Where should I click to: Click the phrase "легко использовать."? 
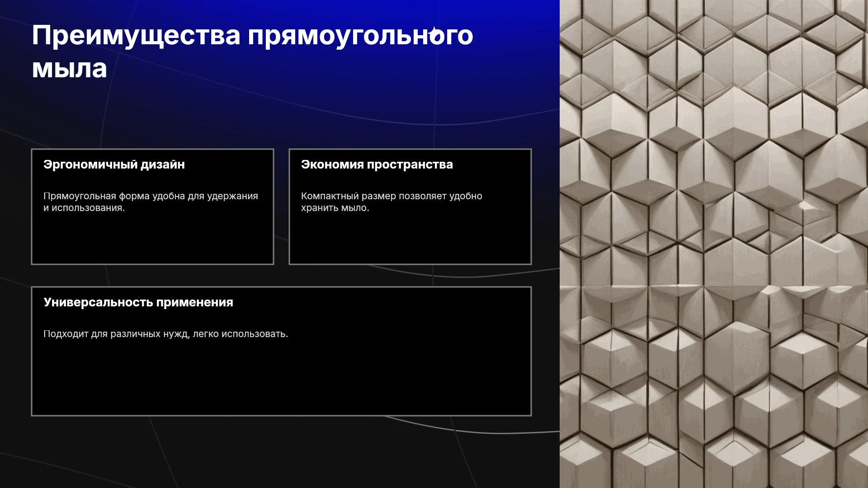click(x=241, y=334)
